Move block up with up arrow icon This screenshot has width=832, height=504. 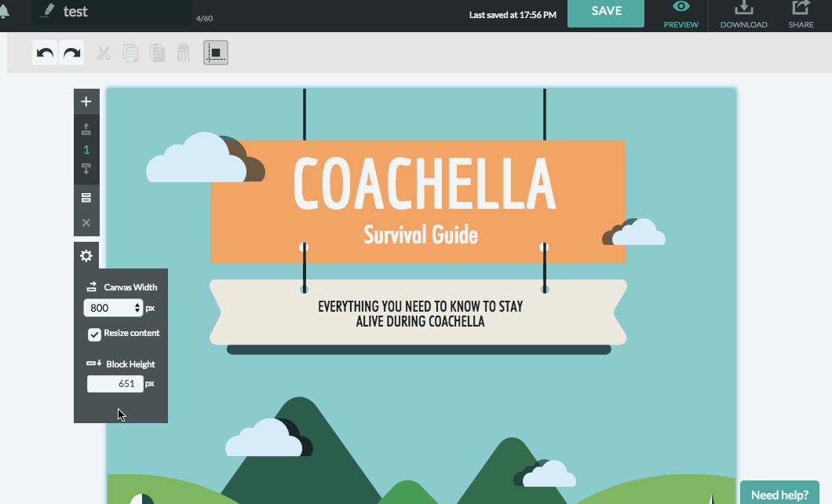click(x=86, y=129)
